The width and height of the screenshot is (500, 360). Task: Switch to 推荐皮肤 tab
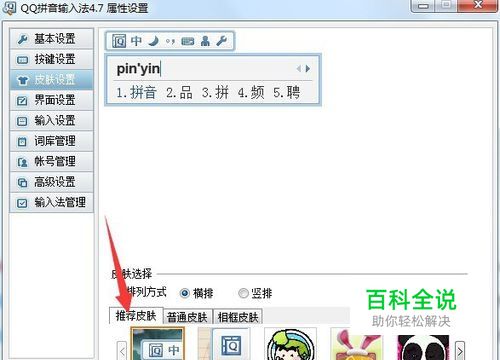(x=136, y=316)
